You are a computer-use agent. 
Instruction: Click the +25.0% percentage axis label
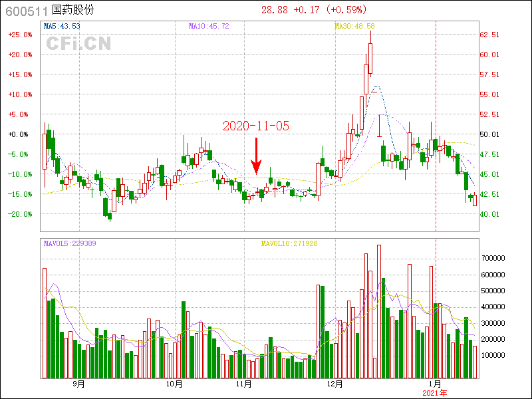coord(21,35)
